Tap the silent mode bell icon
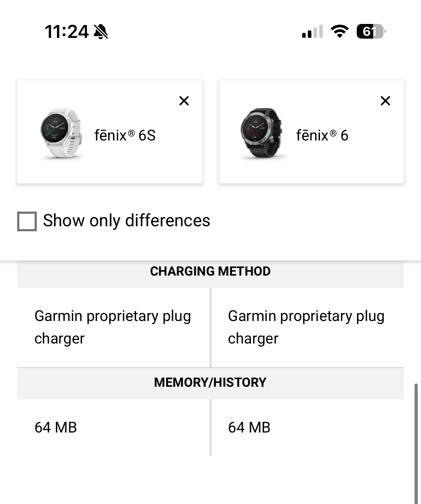421x504 pixels. pos(101,31)
